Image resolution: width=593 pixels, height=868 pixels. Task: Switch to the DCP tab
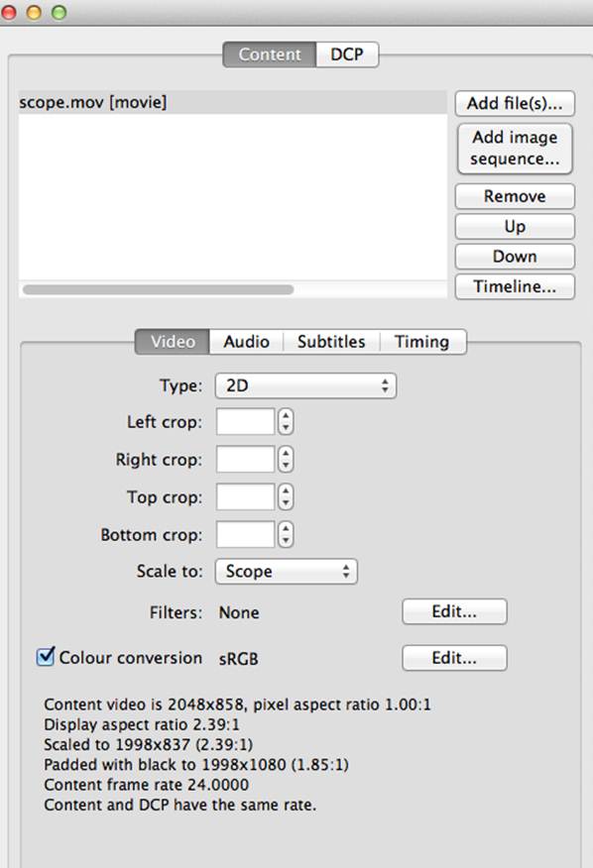tap(347, 54)
